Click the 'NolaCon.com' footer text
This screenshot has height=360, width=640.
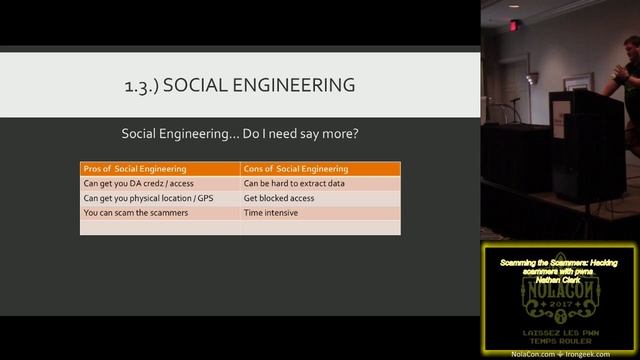click(533, 354)
